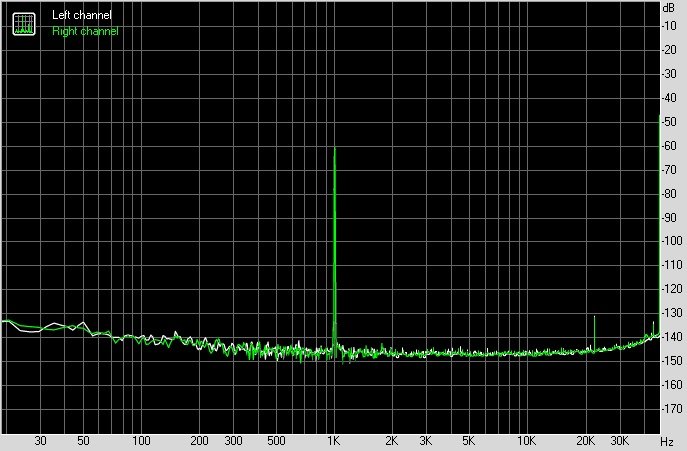Click the "1K" frequency axis label
The height and width of the screenshot is (451, 687).
(x=334, y=440)
